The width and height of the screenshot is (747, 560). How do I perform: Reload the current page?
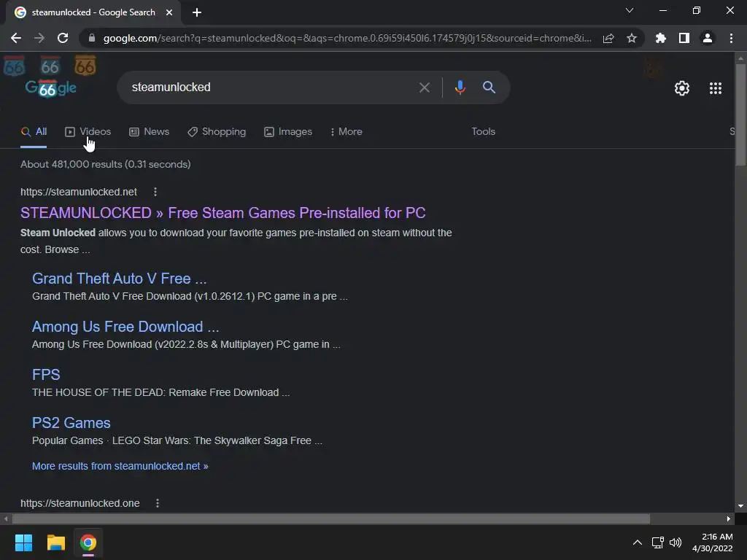pyautogui.click(x=63, y=38)
